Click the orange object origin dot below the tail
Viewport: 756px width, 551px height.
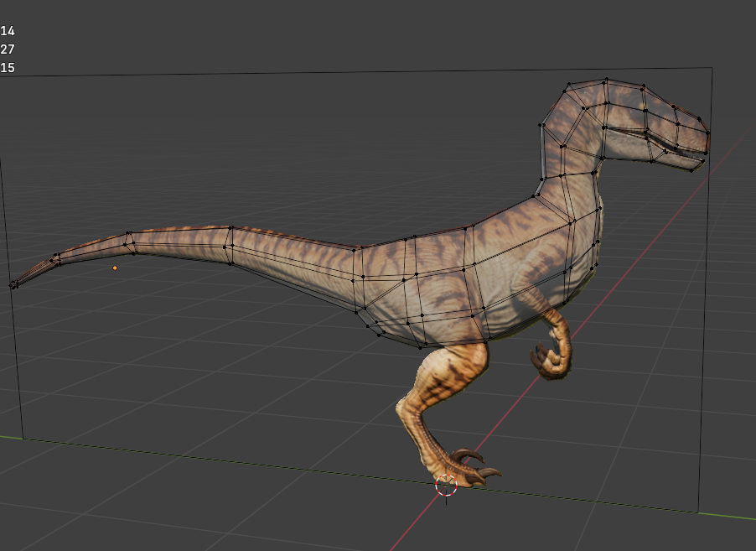point(115,268)
